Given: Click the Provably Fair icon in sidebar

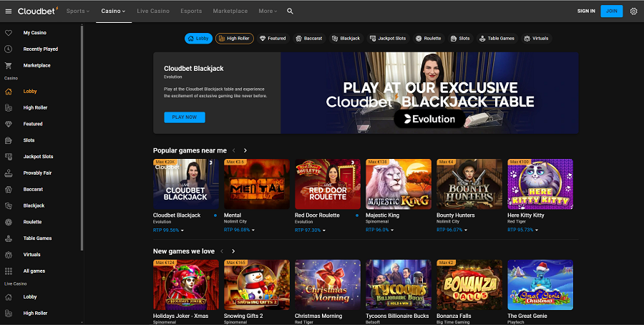Looking at the screenshot, I should (8, 173).
